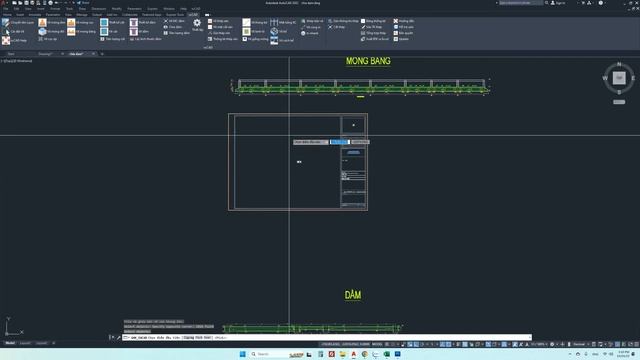Open the Decimal units dropdown
This screenshot has width=640, height=360.
pos(580,344)
